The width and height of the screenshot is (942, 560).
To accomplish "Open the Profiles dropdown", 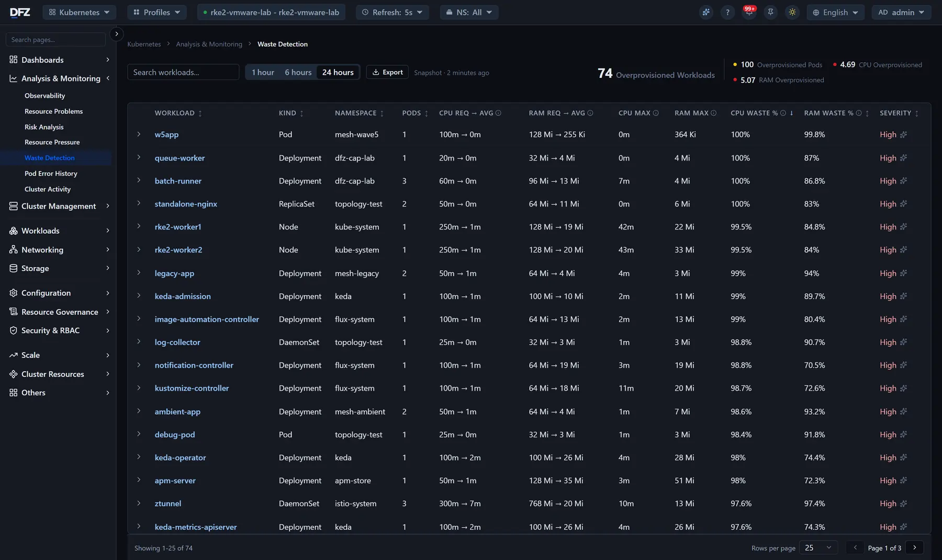I will pos(156,12).
